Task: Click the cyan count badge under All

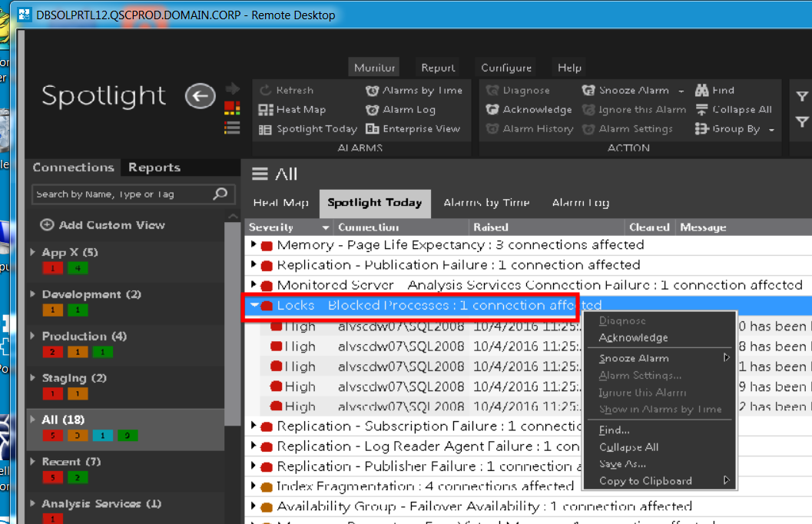Action: click(x=102, y=436)
